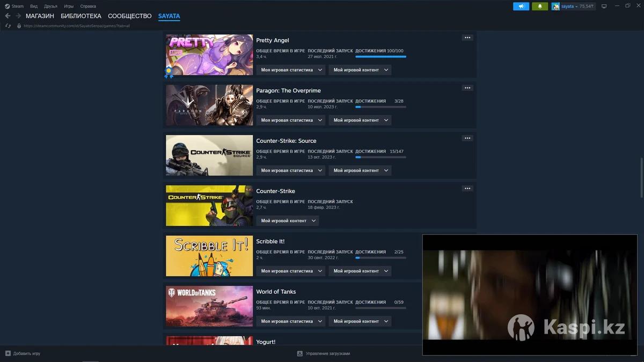Click the steamcommunity.com URL address field
The image size is (644, 362).
[77, 26]
